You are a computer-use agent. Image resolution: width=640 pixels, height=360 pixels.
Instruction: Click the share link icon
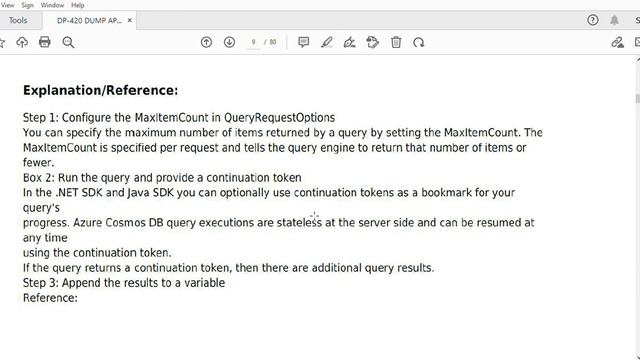[x=617, y=42]
